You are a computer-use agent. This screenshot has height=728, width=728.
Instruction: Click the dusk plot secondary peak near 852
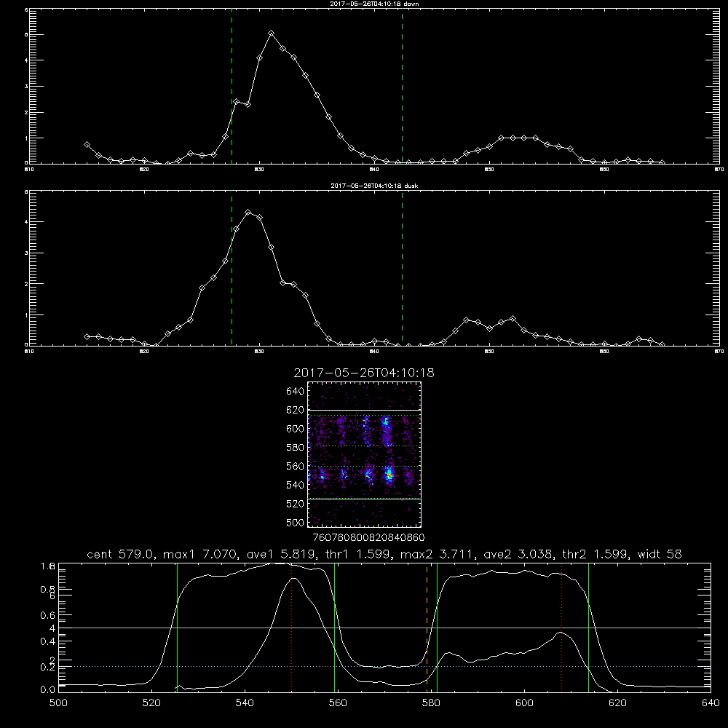(x=513, y=319)
